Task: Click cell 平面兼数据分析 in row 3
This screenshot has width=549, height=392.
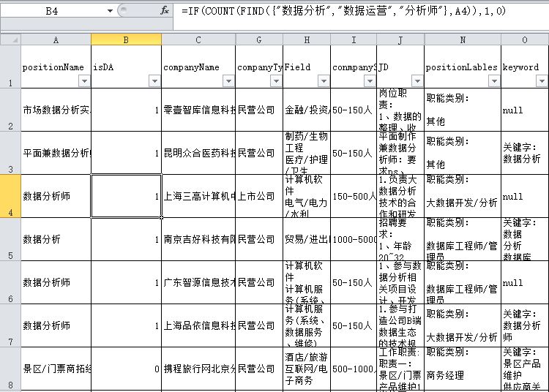Action: tap(56, 153)
